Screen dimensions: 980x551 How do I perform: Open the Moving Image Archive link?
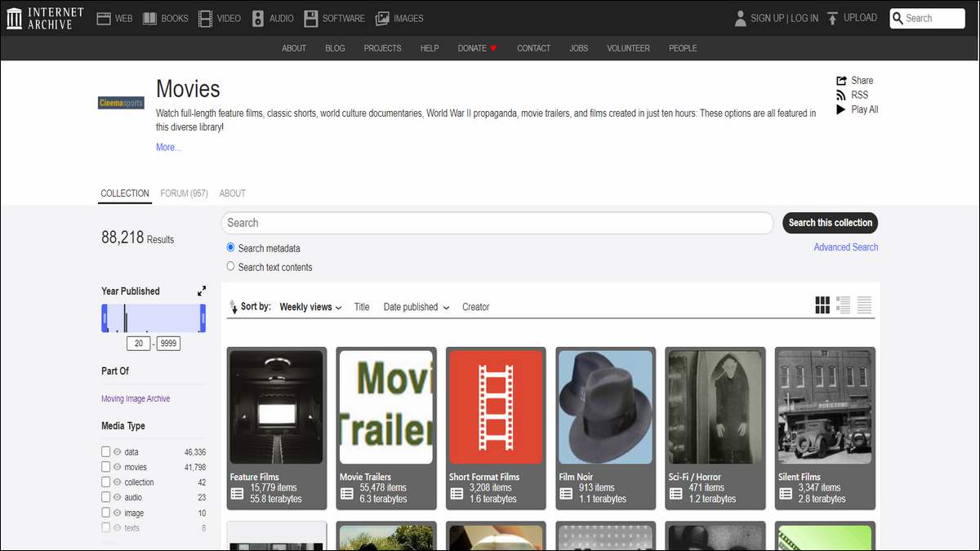point(136,399)
